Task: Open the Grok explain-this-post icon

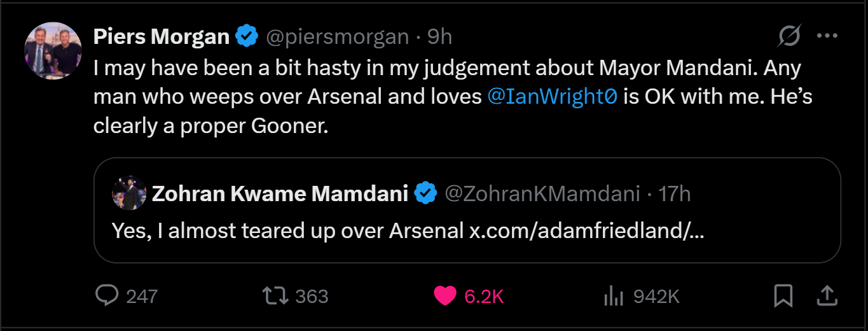Action: pyautogui.click(x=789, y=36)
